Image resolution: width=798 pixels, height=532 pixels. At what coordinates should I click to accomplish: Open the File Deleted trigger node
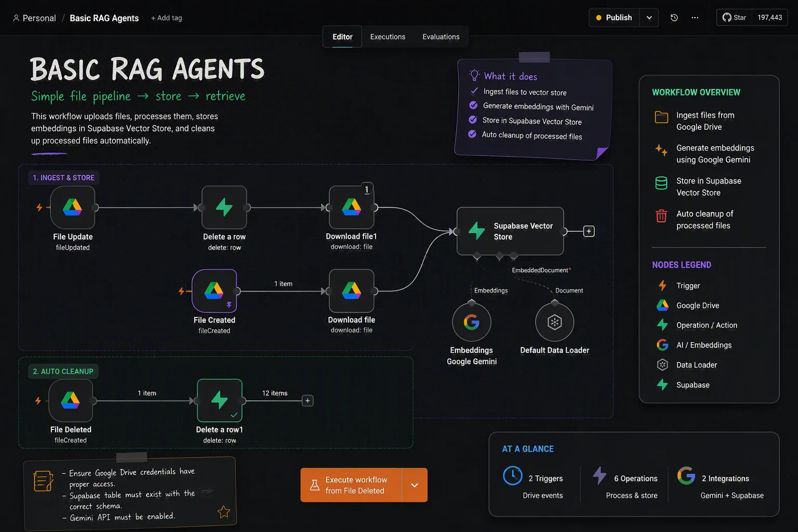(71, 401)
